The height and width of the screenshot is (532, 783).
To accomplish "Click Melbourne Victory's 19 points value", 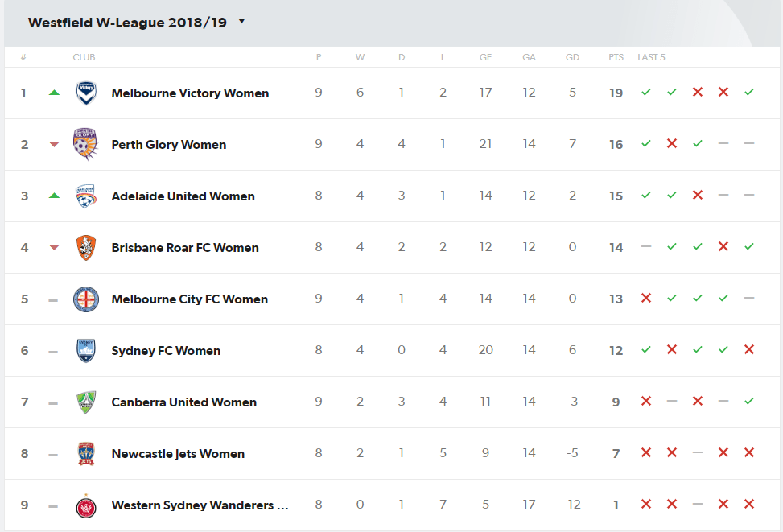I will tap(616, 93).
